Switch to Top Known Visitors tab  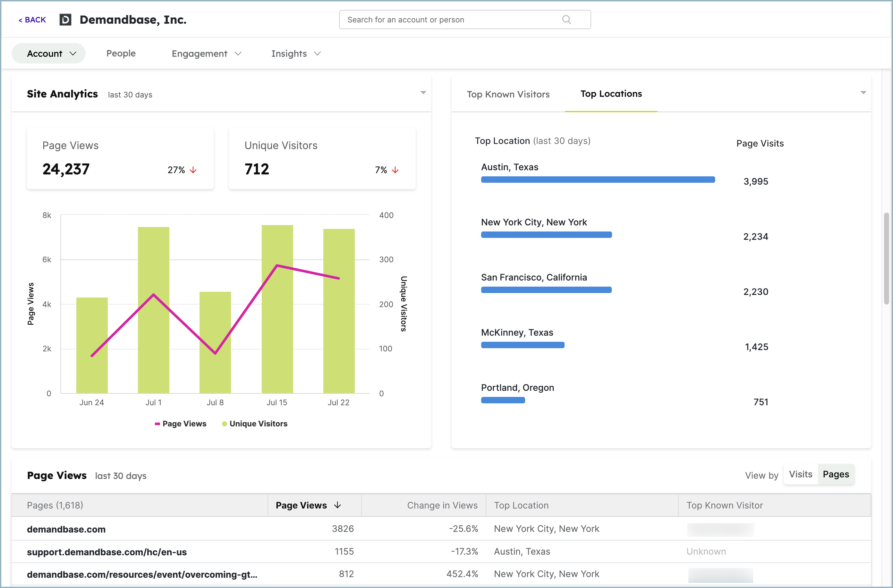[x=508, y=94]
